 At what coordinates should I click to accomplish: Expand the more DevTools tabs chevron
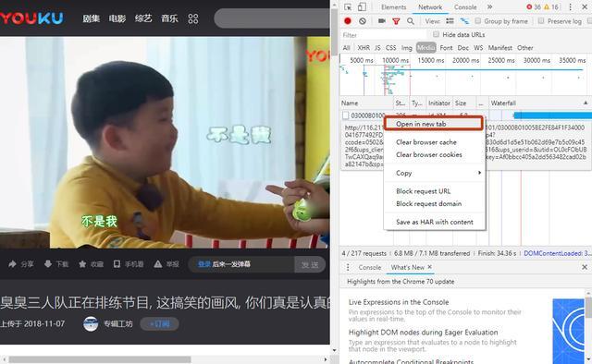pos(489,6)
